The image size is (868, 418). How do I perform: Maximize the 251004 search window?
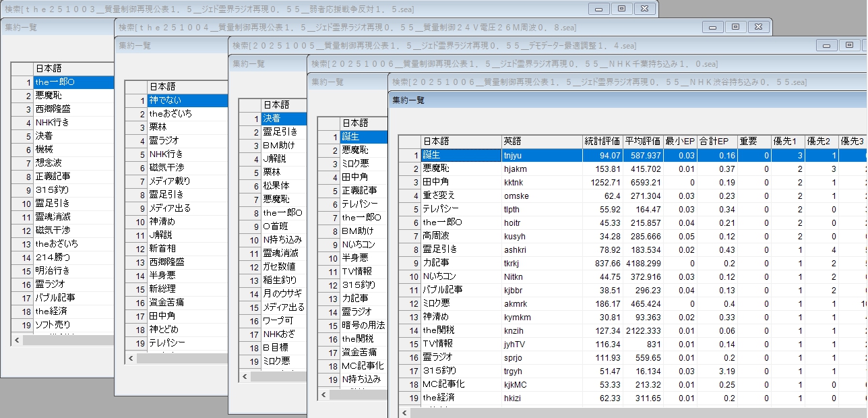735,27
